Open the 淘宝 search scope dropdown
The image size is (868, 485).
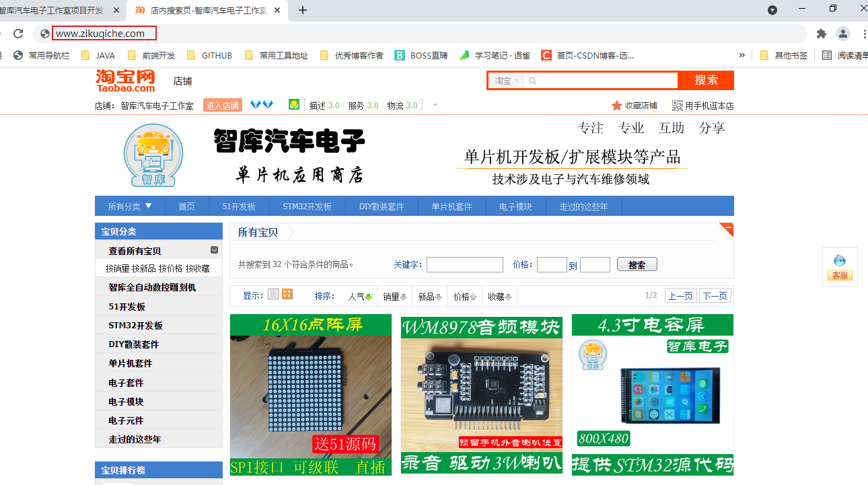pyautogui.click(x=506, y=81)
